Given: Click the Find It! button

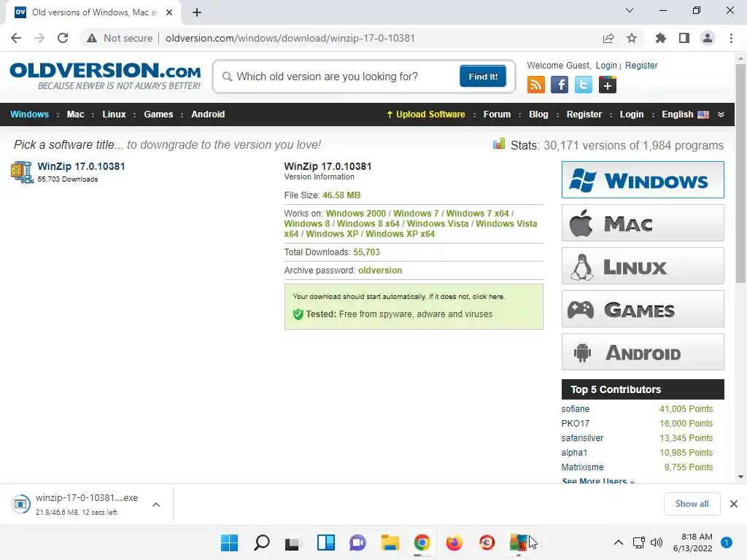Looking at the screenshot, I should coord(483,76).
